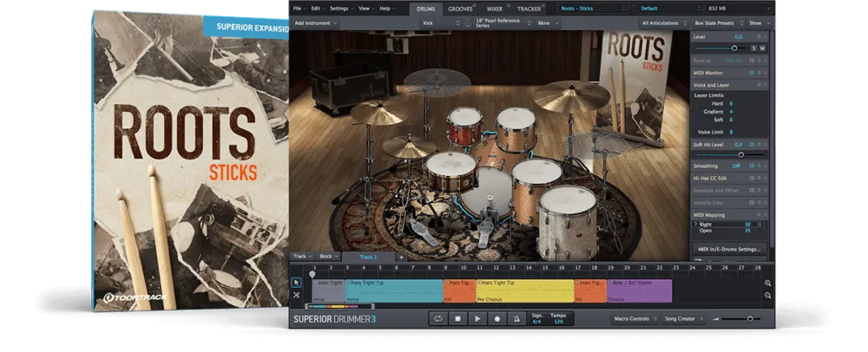Solo the instrument with S button
The height and width of the screenshot is (352, 868).
point(754,48)
